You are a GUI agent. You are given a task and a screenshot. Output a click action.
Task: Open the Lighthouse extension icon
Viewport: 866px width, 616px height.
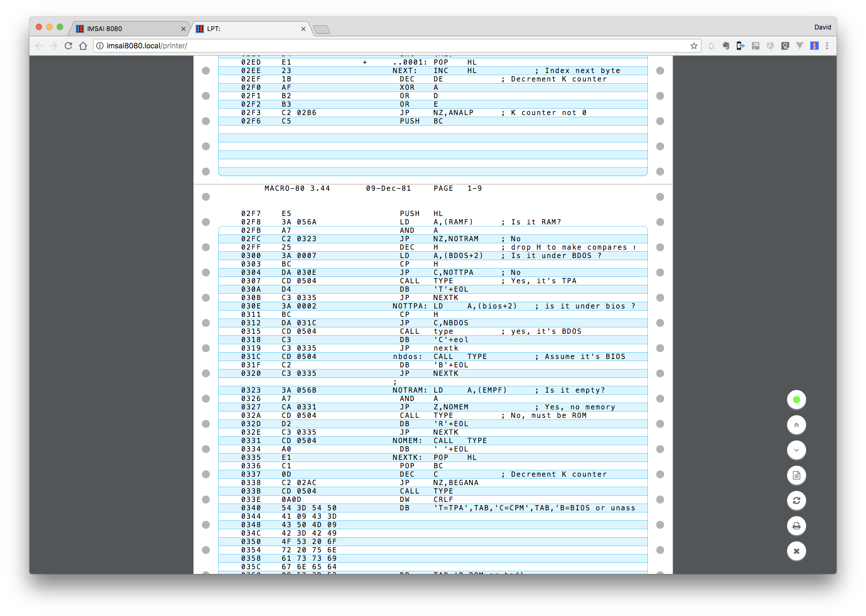814,46
